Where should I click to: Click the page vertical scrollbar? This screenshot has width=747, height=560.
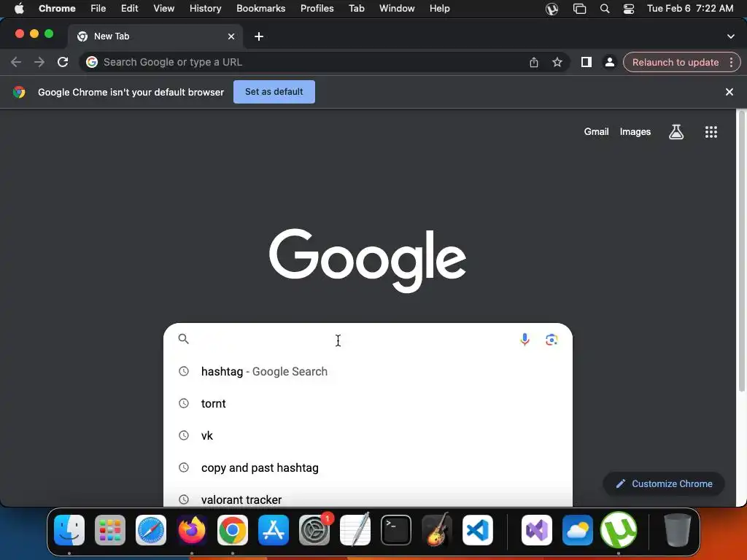(x=741, y=252)
